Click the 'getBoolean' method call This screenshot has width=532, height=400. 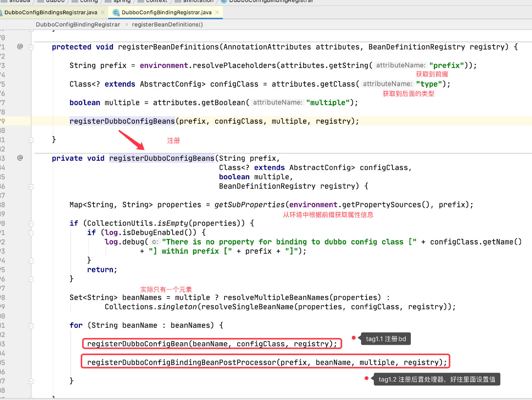tap(223, 103)
